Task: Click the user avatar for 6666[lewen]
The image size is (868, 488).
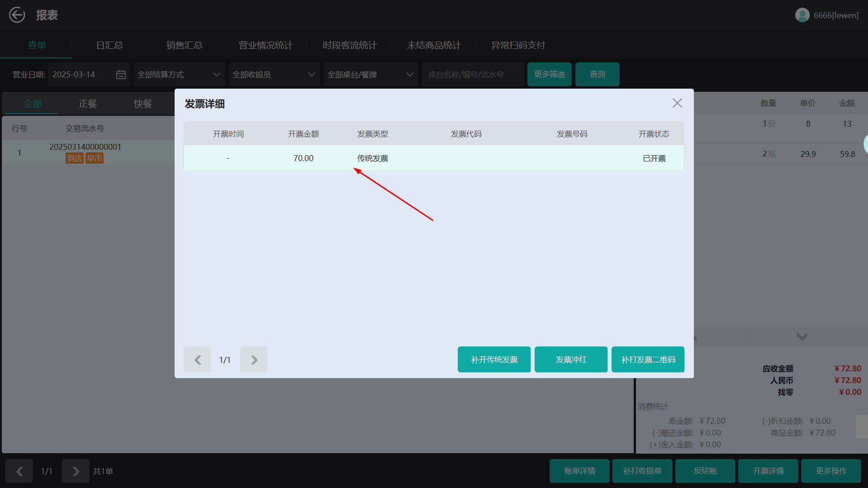Action: [802, 14]
